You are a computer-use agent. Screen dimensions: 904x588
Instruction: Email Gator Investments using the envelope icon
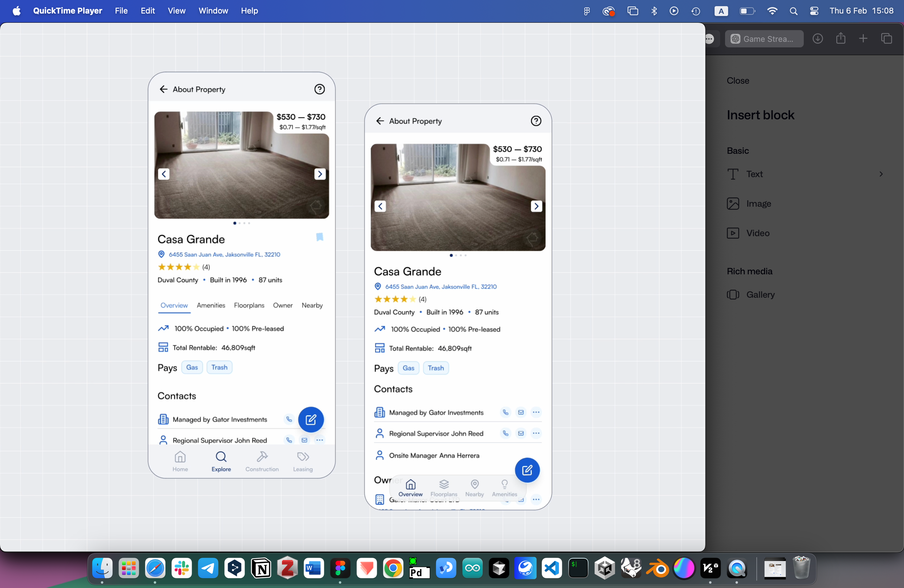tap(521, 412)
